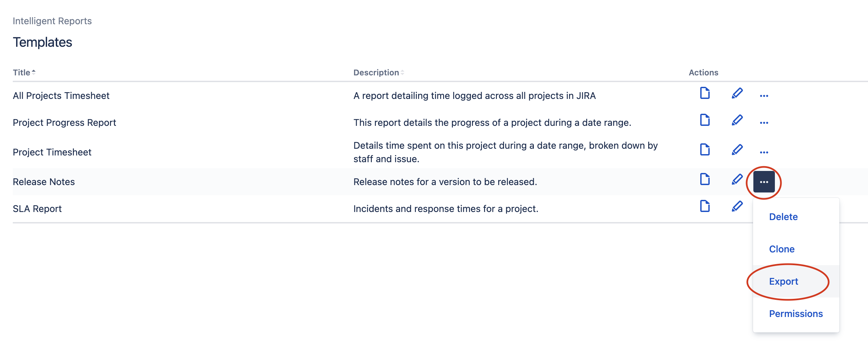The image size is (868, 354).
Task: Open more actions for All Projects Timesheet
Action: [x=764, y=96]
